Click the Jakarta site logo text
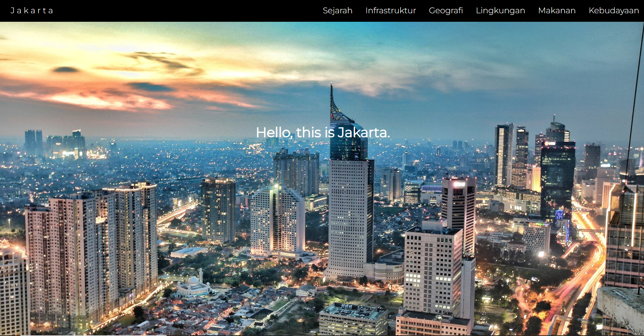644x336 pixels. point(32,11)
